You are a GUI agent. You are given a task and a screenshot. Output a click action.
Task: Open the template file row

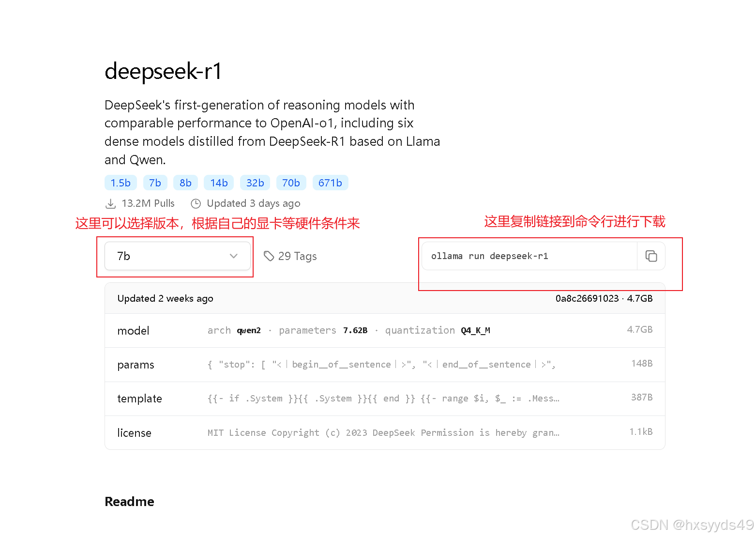point(385,399)
